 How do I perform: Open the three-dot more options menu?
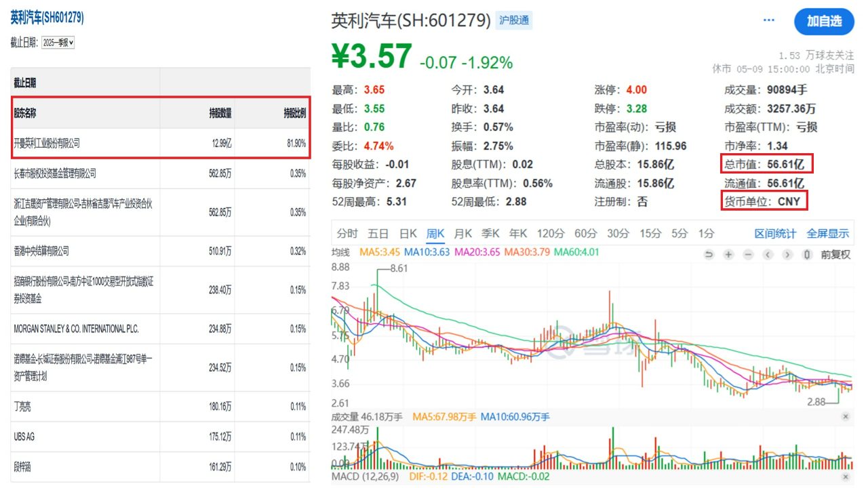coord(768,20)
